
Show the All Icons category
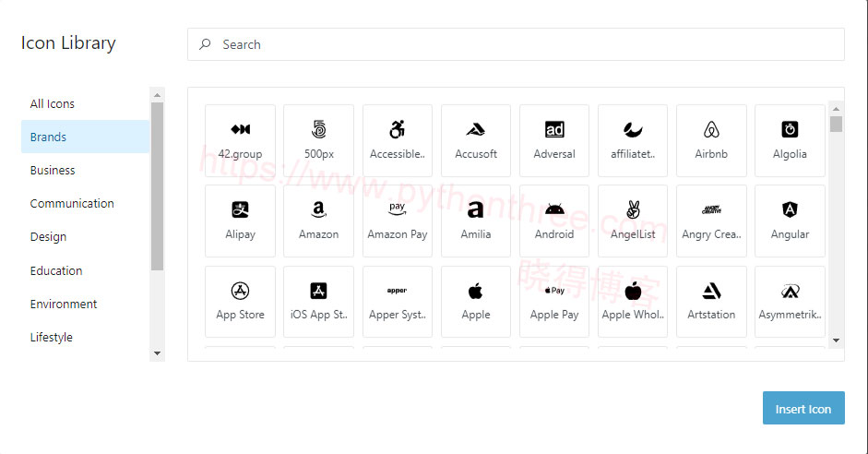(85, 103)
